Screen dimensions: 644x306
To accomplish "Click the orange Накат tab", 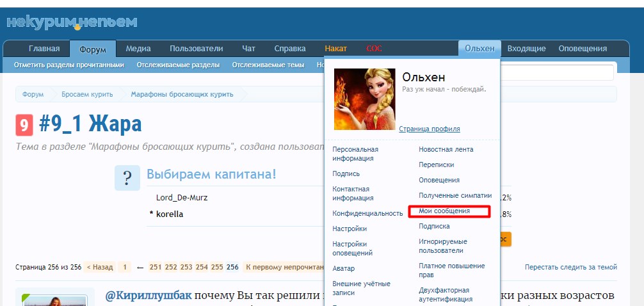I will pyautogui.click(x=335, y=49).
